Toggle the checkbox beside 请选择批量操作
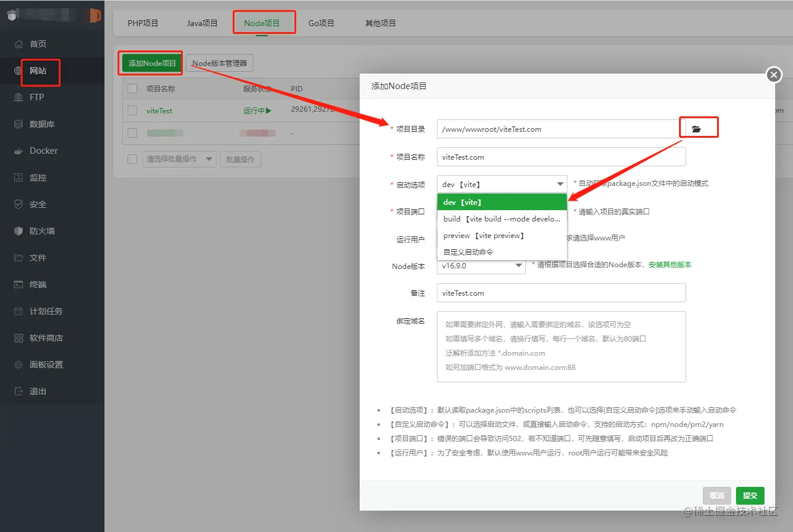This screenshot has width=793, height=532. click(x=132, y=159)
